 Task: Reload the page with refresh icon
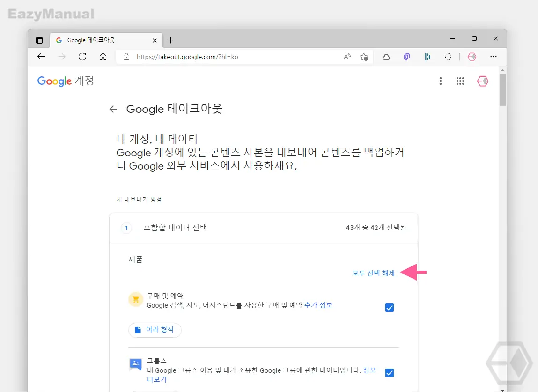pos(82,57)
